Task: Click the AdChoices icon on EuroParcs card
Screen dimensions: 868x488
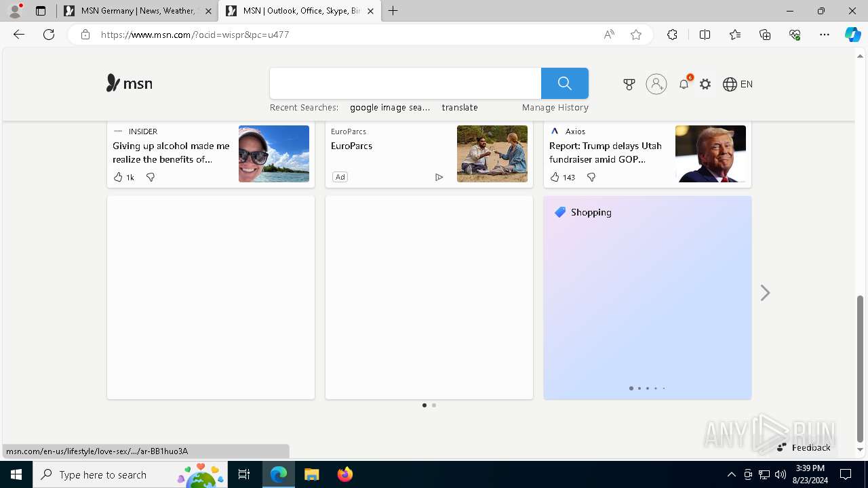Action: point(439,177)
